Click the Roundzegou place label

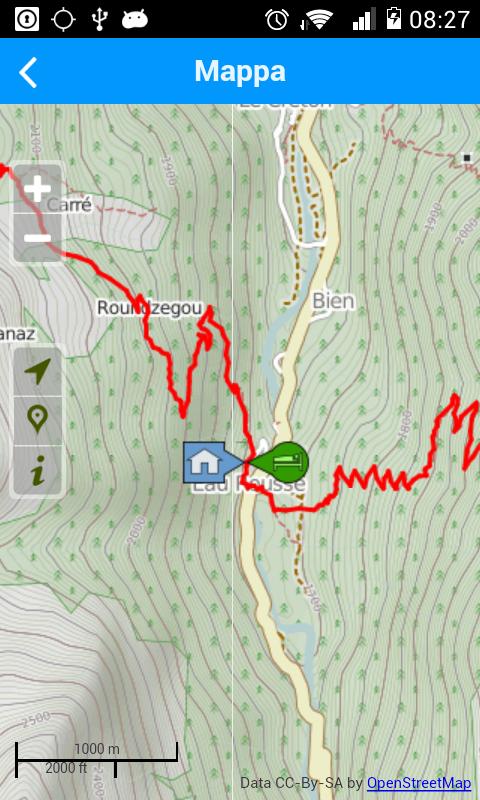[149, 308]
